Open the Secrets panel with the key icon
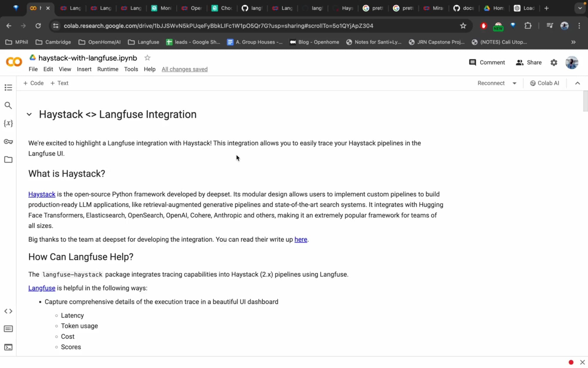 coord(8,141)
